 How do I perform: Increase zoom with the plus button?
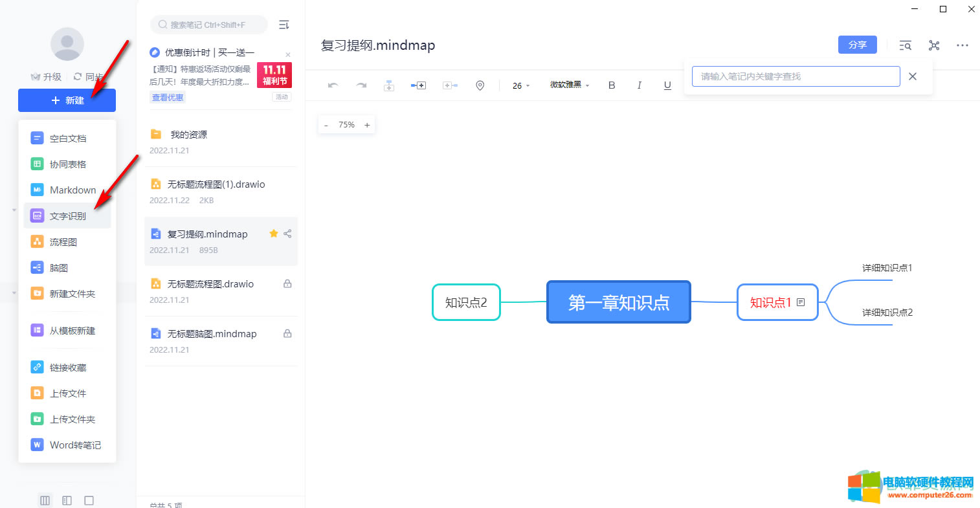[367, 125]
